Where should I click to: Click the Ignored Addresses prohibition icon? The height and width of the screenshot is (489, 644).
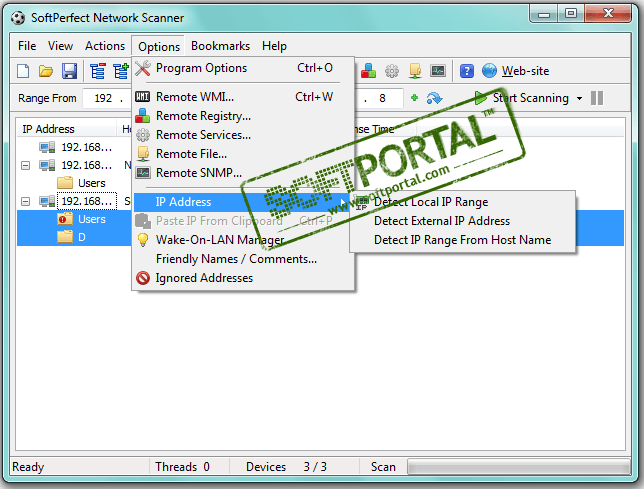(143, 278)
